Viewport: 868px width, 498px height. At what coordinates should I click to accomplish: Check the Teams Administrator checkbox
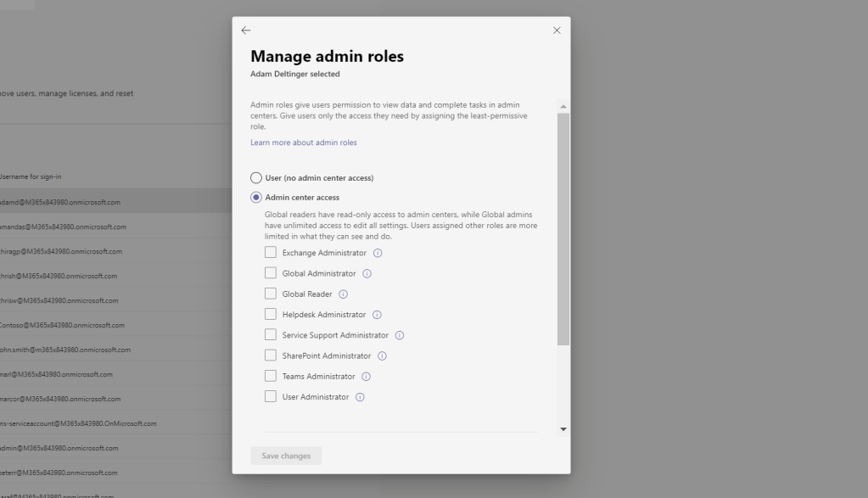[x=271, y=377]
